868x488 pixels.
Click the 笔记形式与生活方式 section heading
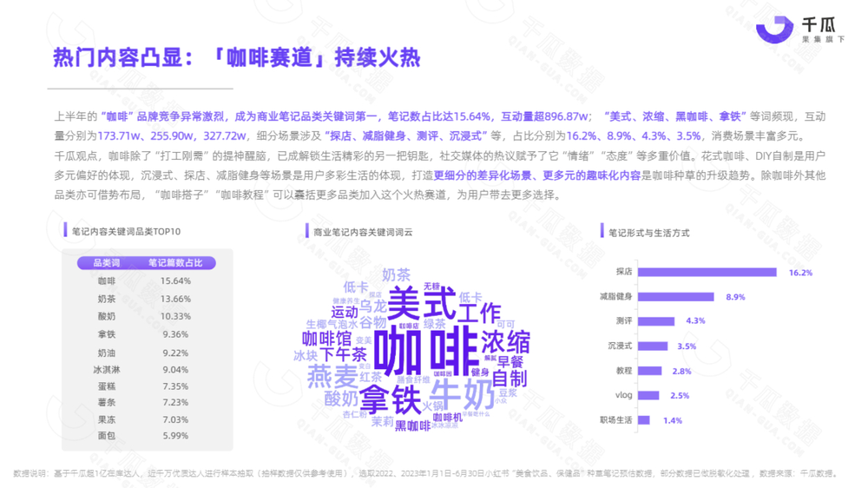[648, 233]
